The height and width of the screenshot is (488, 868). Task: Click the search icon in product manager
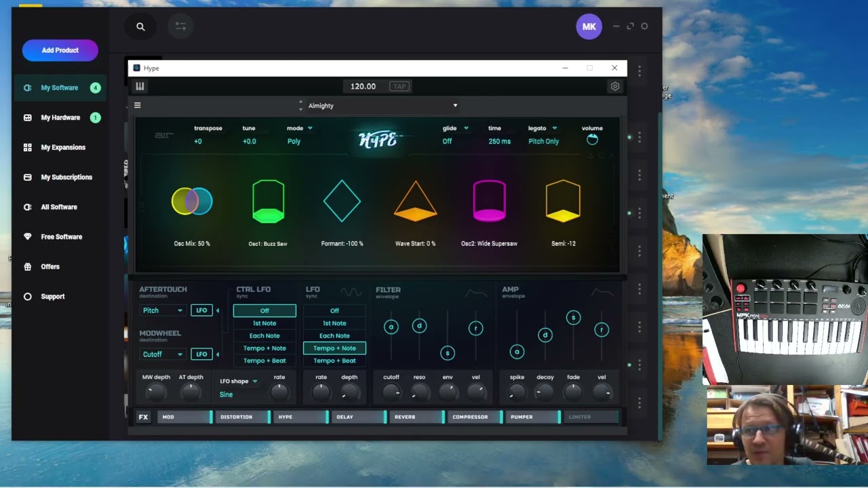pos(140,26)
